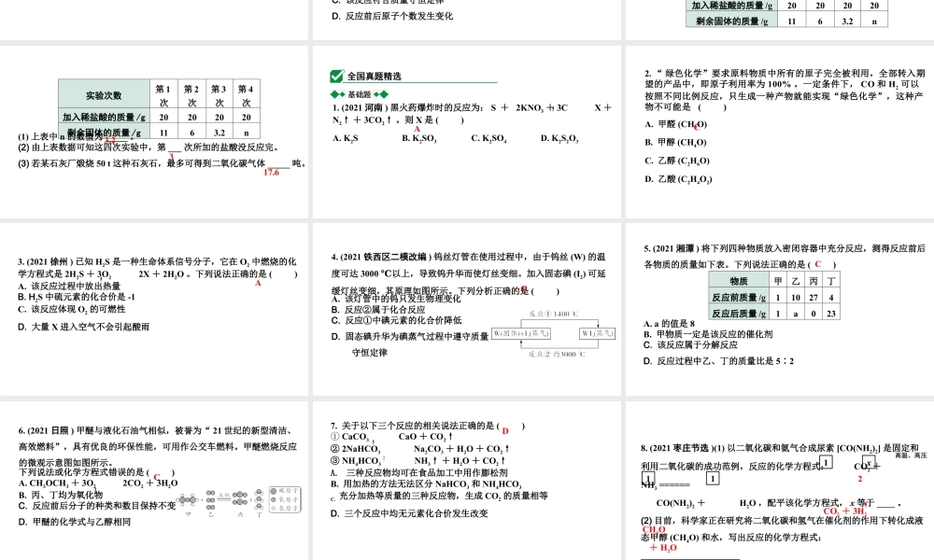Image resolution: width=934 pixels, height=560 pixels.
Task: Click molecule diagram 丁 in question 6
Action: pyautogui.click(x=259, y=500)
